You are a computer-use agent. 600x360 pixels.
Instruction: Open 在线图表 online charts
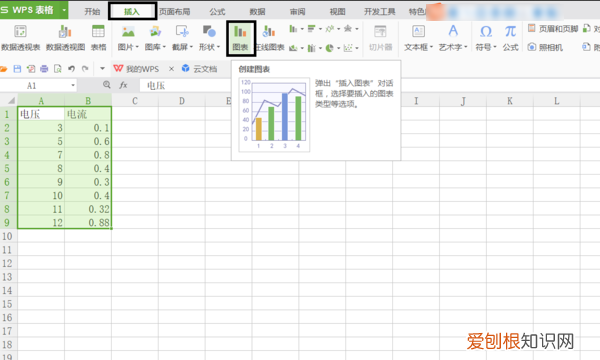click(x=270, y=37)
